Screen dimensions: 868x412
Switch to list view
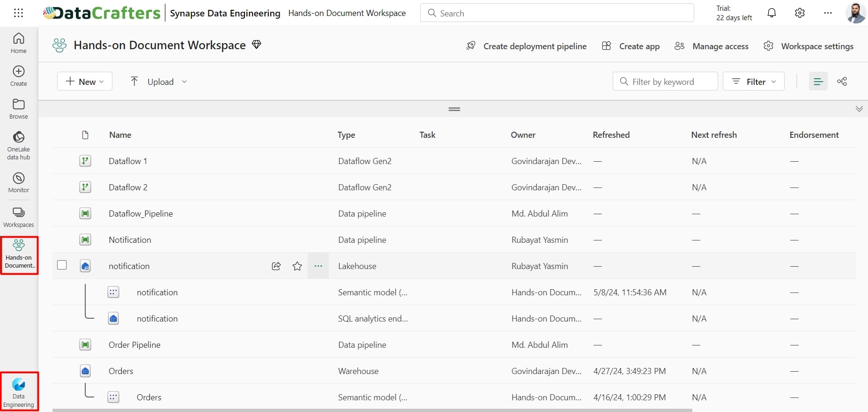818,82
